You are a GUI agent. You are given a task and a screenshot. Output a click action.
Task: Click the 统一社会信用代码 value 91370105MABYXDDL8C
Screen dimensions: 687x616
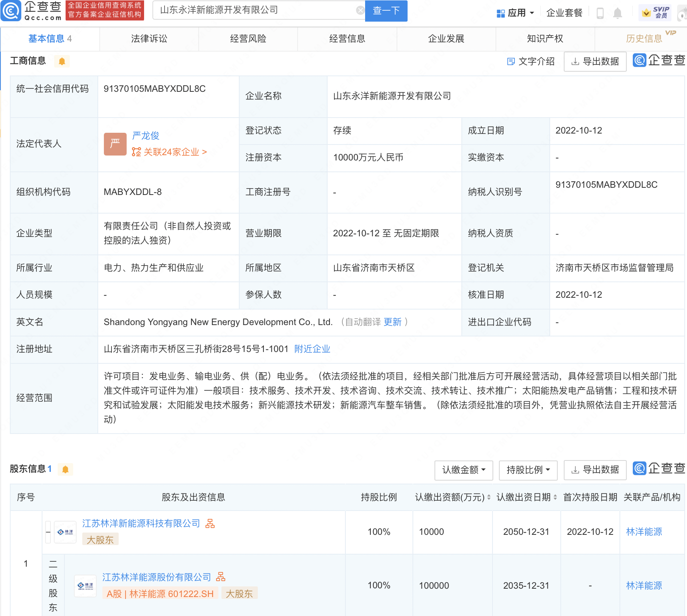tap(155, 89)
